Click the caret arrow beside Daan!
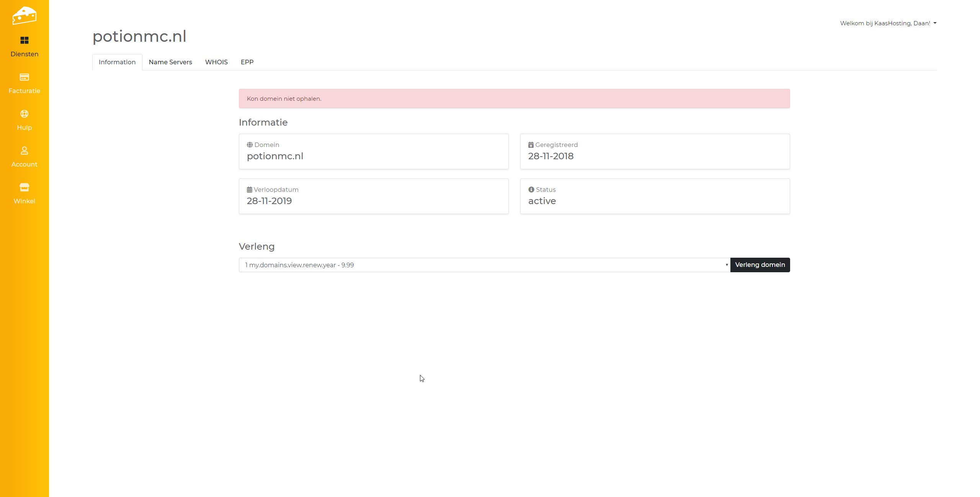Viewport: 980px width, 497px height. point(935,23)
